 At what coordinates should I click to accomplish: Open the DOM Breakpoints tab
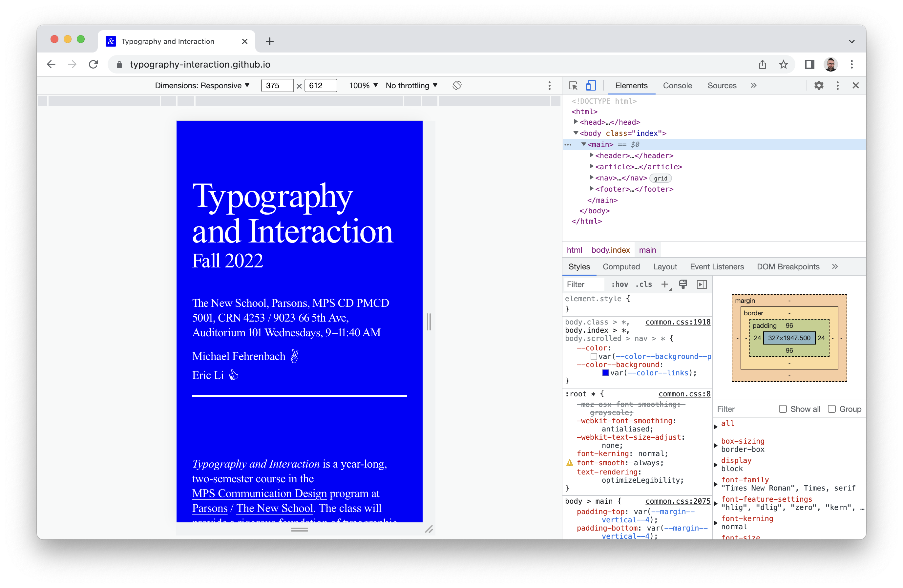(x=788, y=267)
